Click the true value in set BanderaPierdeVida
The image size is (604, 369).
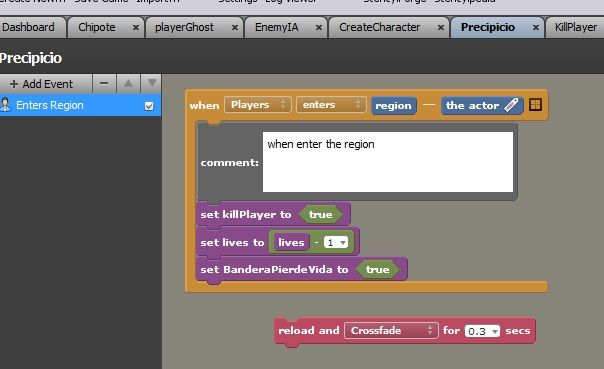tap(378, 270)
